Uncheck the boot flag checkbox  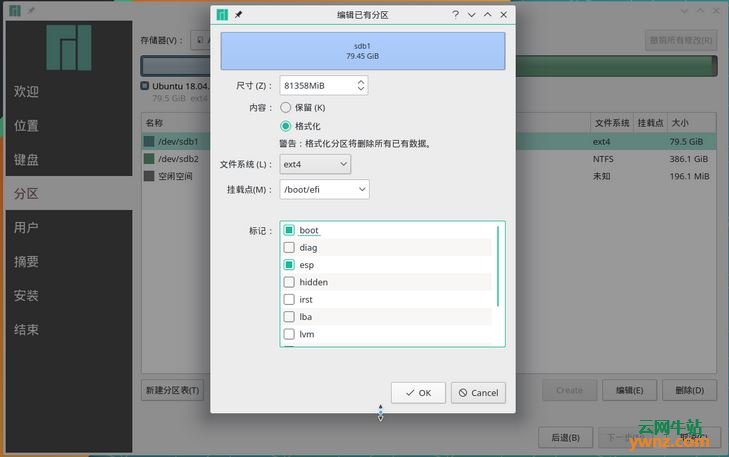(x=289, y=230)
